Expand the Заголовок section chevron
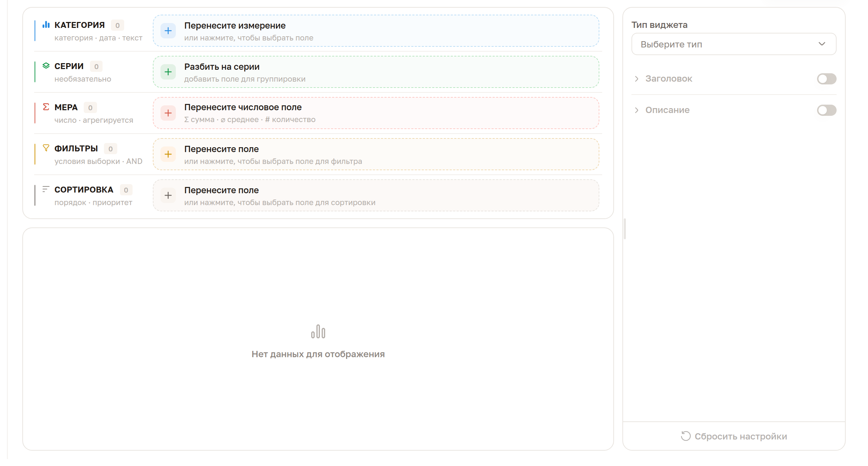Image resolution: width=868 pixels, height=466 pixels. coord(637,79)
